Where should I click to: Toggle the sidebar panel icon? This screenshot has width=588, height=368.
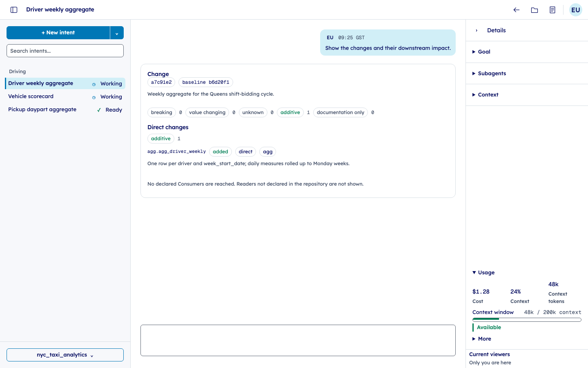point(14,10)
